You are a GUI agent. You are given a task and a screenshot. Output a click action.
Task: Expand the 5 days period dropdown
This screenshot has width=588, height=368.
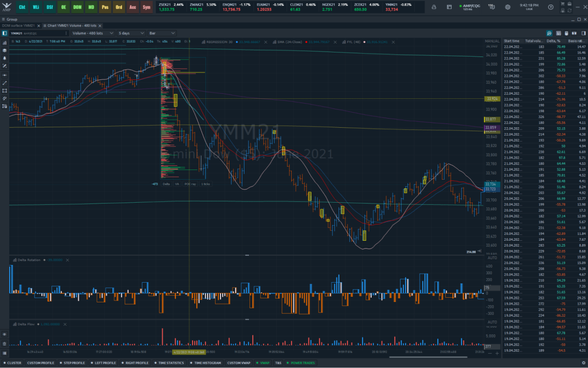[131, 33]
